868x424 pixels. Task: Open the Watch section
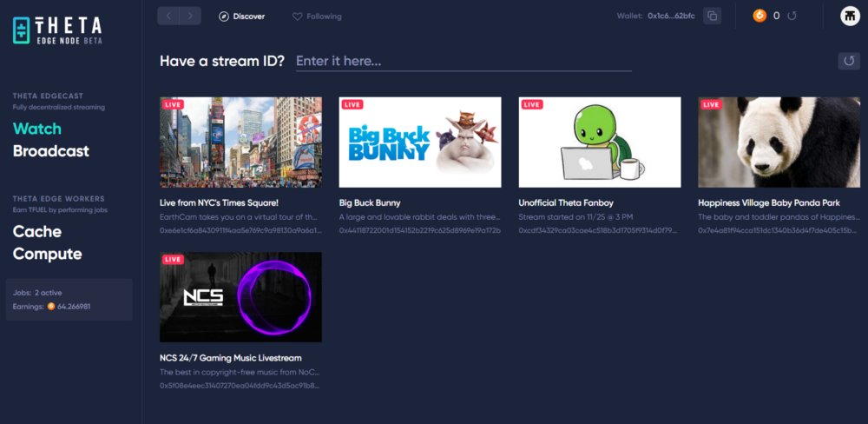pos(37,129)
